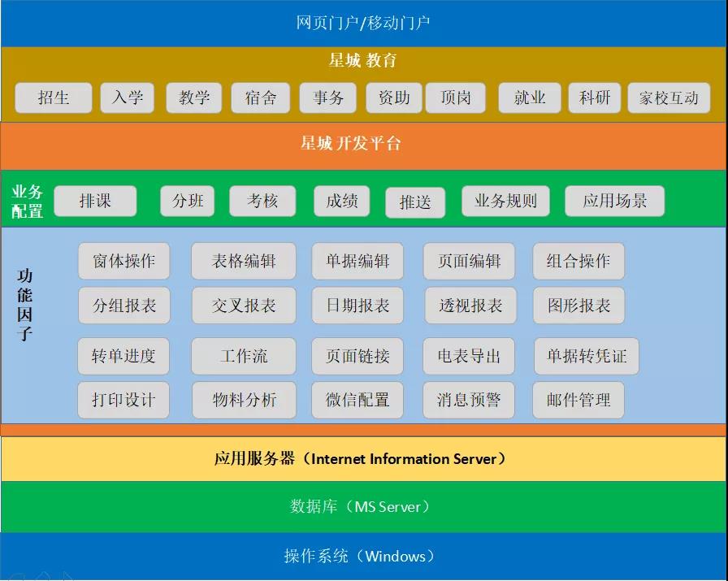The height and width of the screenshot is (581, 728).
Task: Open the 成绩 configuration box
Action: pos(342,201)
